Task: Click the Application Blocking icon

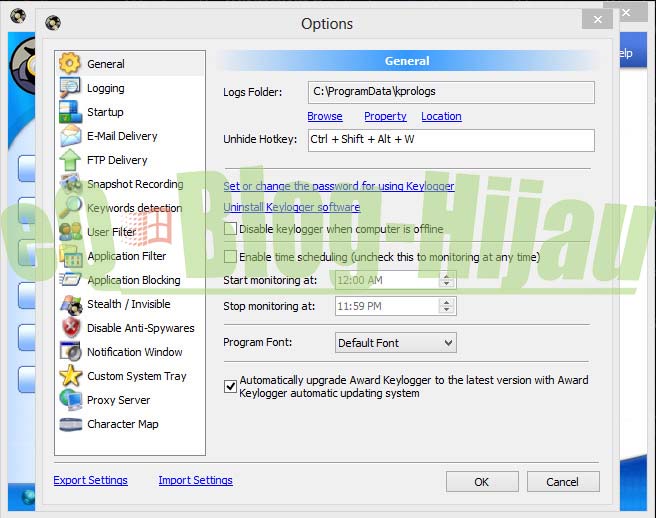Action: click(x=70, y=280)
